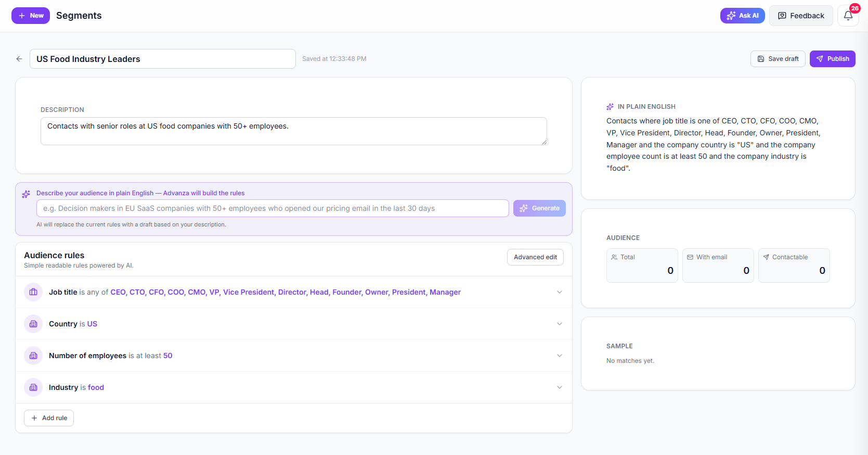This screenshot has height=455, width=868.
Task: Click the Country rule building icon
Action: point(33,324)
